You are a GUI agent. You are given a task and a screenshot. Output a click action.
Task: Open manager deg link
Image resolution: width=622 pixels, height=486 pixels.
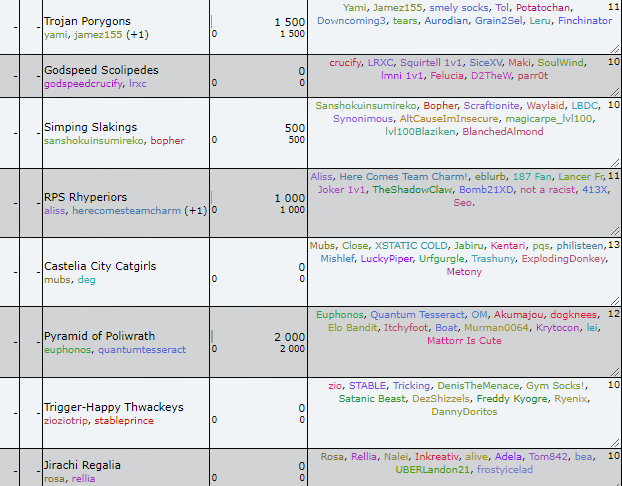pos(86,280)
